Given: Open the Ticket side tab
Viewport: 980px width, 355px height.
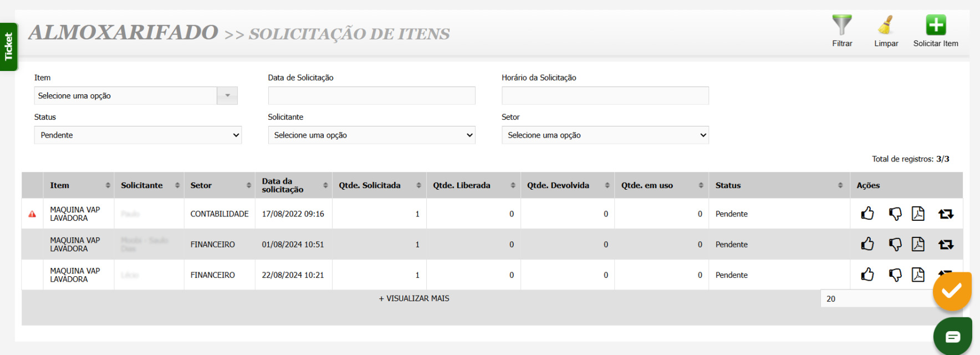Looking at the screenshot, I should (x=8, y=47).
